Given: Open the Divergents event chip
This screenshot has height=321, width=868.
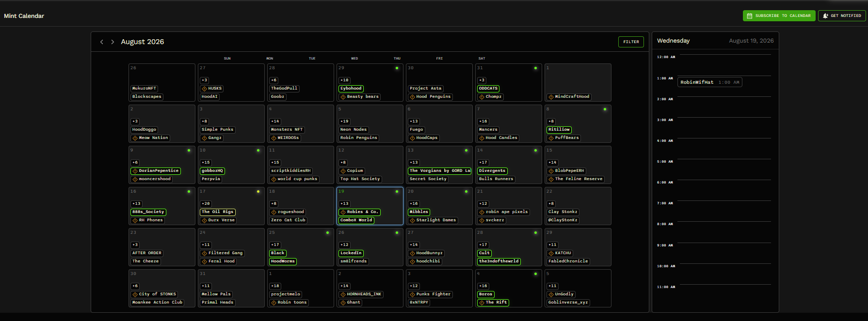Looking at the screenshot, I should coord(492,171).
